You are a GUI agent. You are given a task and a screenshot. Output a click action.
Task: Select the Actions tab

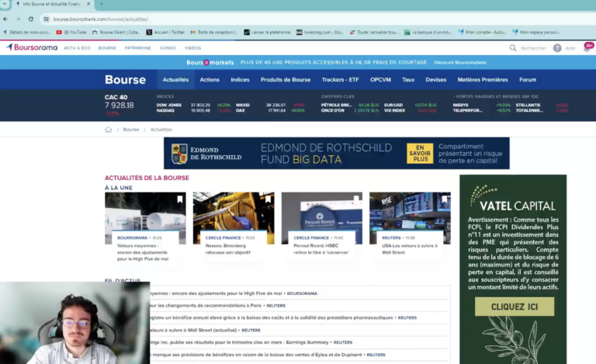(210, 80)
